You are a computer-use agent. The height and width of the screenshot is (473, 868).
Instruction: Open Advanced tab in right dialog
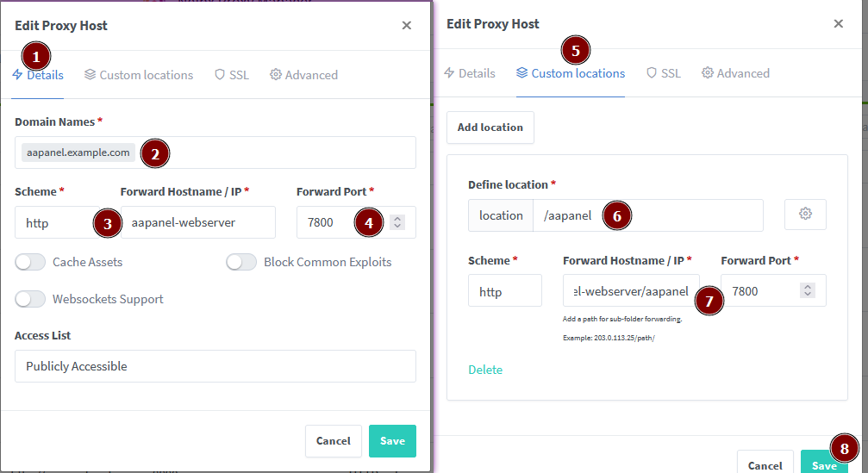pyautogui.click(x=735, y=73)
